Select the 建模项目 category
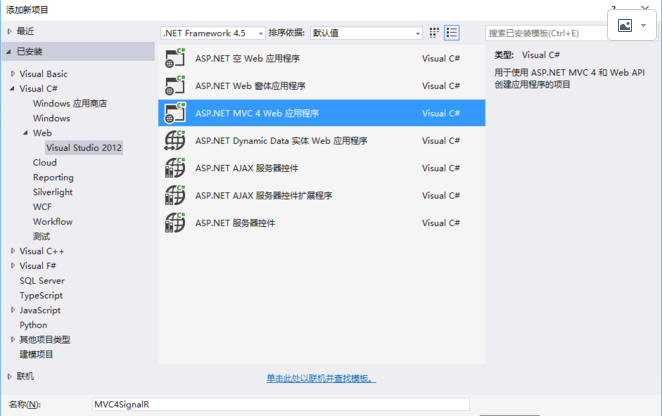This screenshot has height=416, width=662. point(36,354)
